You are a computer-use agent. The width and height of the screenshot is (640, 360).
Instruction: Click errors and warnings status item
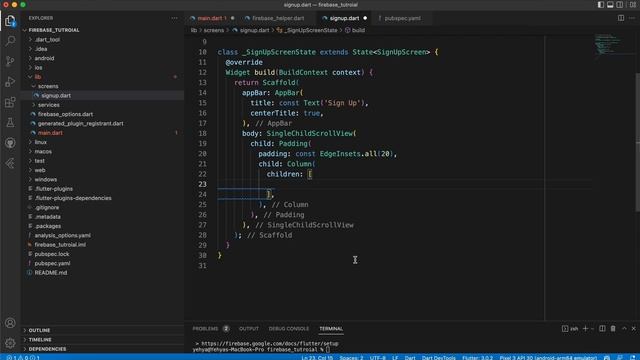click(23, 358)
